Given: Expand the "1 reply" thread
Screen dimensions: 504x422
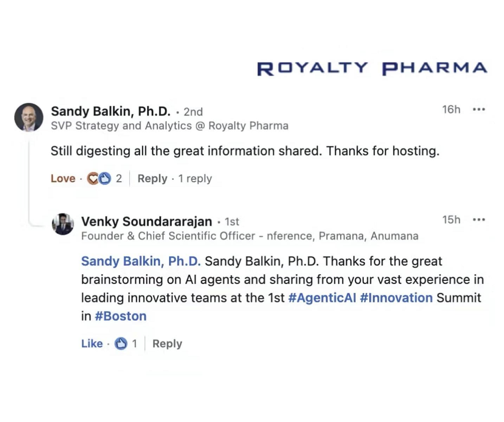Looking at the screenshot, I should click(195, 179).
